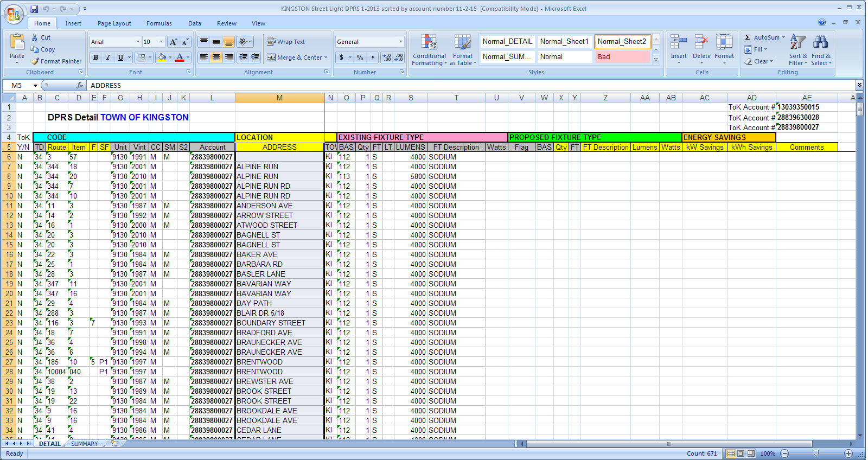Apply Normal_DETAIL cell style
Viewport: 868px width, 460px height.
(507, 41)
